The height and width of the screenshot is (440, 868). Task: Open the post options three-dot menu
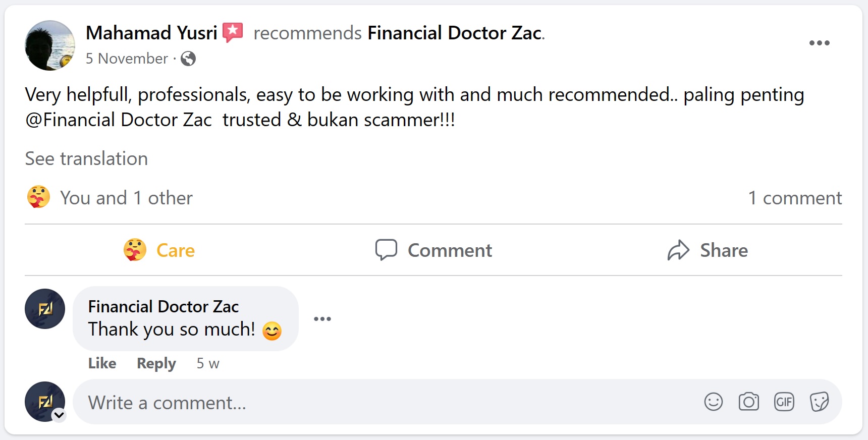pos(819,43)
